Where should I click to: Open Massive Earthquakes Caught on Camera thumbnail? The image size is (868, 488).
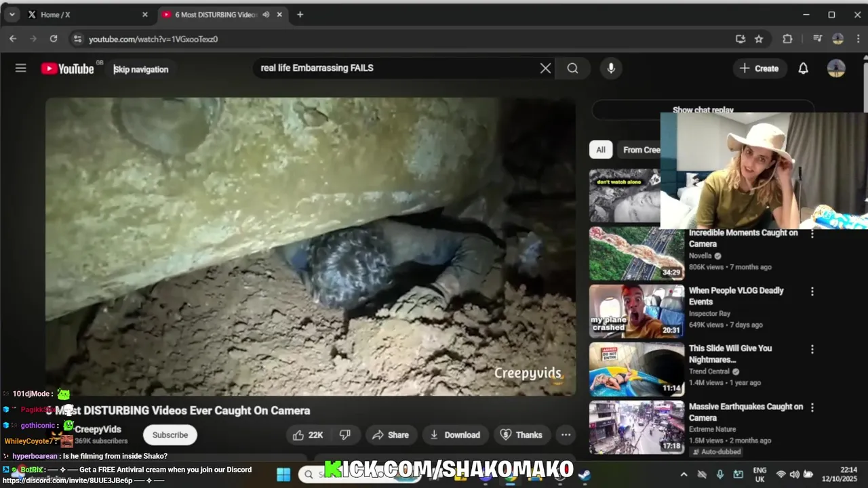pos(637,428)
